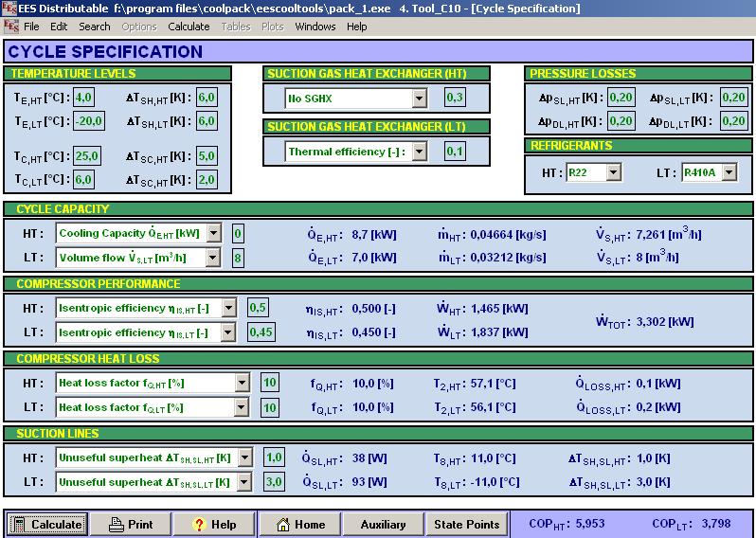Click HT isentropic efficiency input 0,5
The image size is (756, 538).
coord(258,308)
